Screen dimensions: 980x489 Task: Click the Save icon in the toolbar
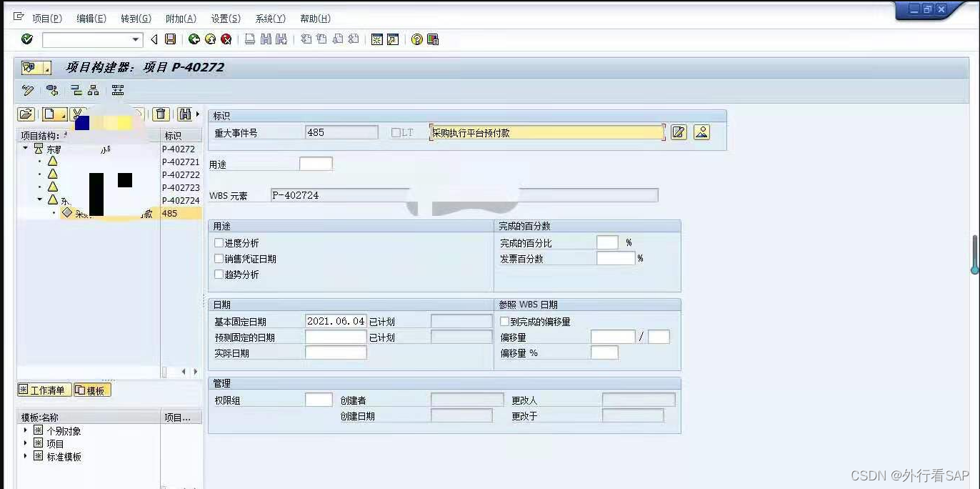(x=169, y=39)
